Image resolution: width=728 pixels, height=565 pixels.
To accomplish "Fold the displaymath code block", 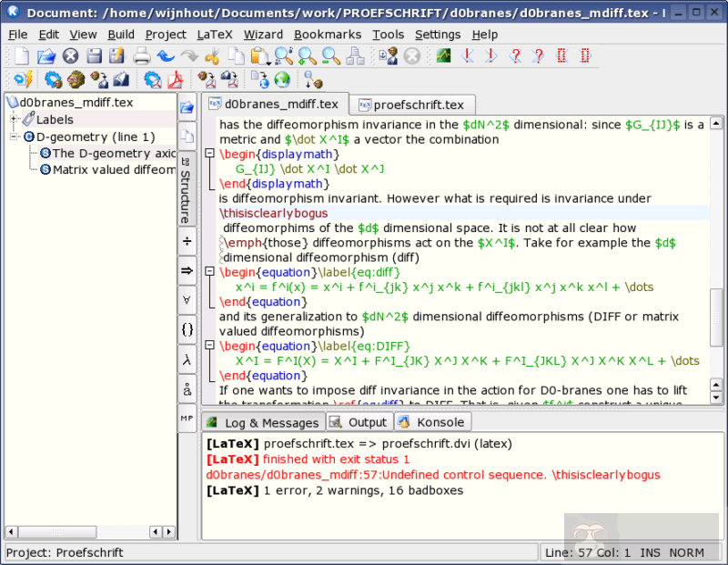I will tap(210, 154).
